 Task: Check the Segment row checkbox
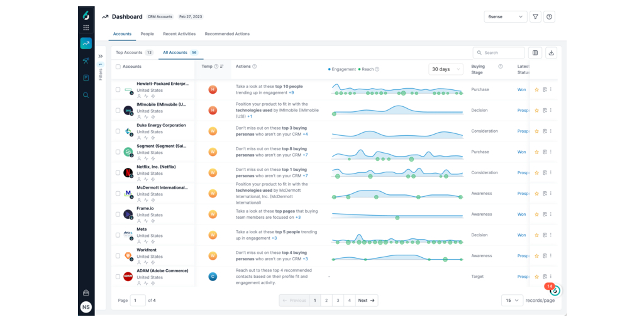[118, 152]
